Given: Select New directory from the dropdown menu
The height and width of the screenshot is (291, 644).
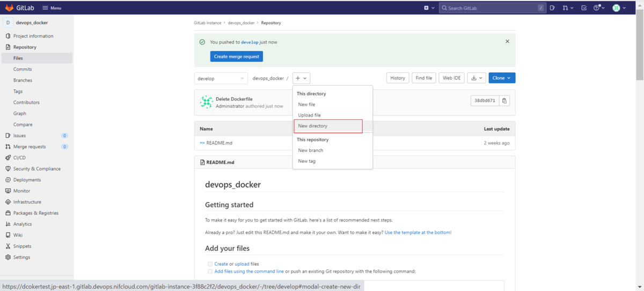Looking at the screenshot, I should coord(313,126).
